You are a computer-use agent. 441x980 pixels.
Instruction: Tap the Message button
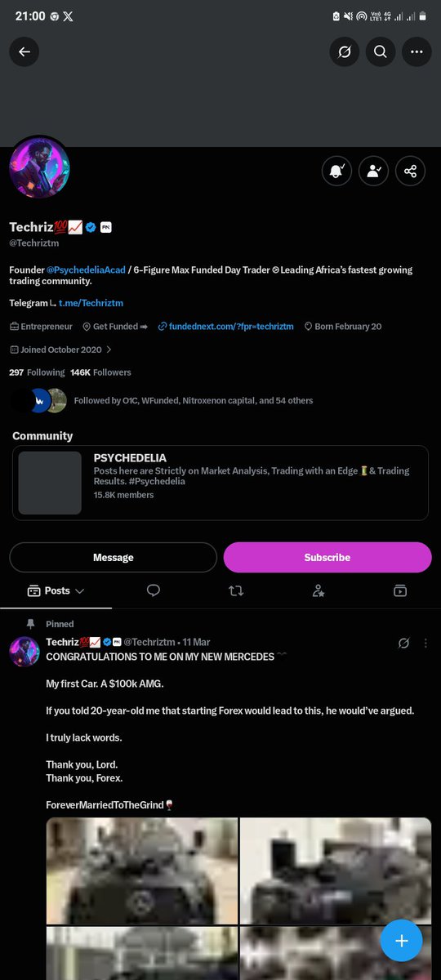click(x=113, y=557)
